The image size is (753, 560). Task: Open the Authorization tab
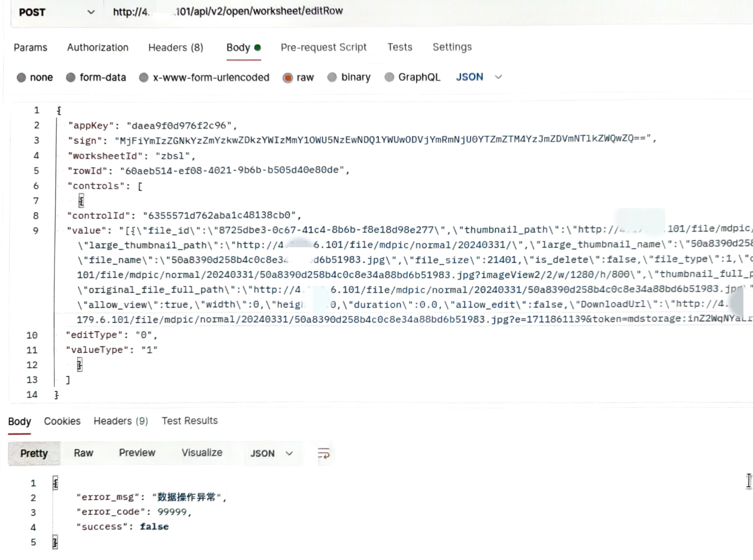click(98, 48)
